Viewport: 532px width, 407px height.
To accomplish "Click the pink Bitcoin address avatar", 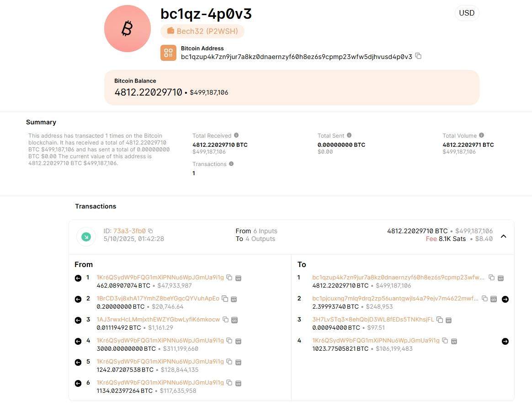I will (x=127, y=28).
